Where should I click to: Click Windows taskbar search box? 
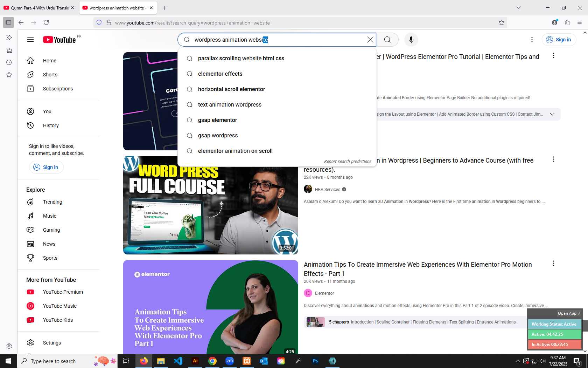click(67, 361)
